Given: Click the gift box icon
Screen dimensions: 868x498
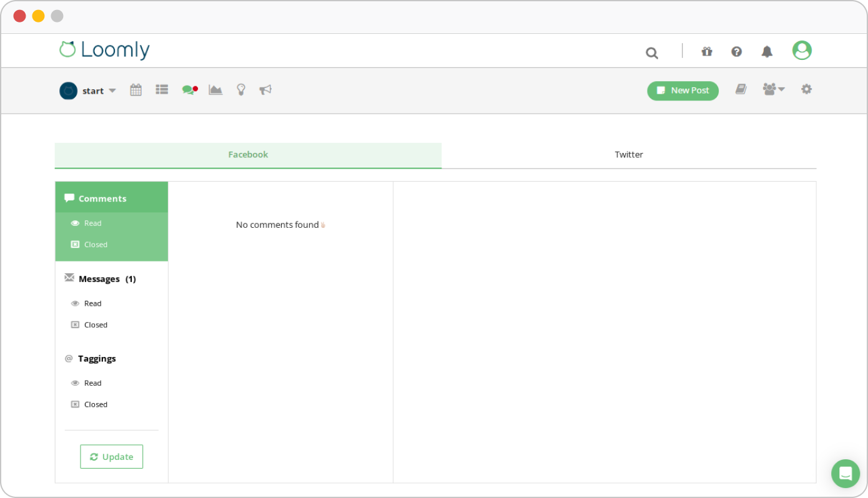Looking at the screenshot, I should pos(707,51).
